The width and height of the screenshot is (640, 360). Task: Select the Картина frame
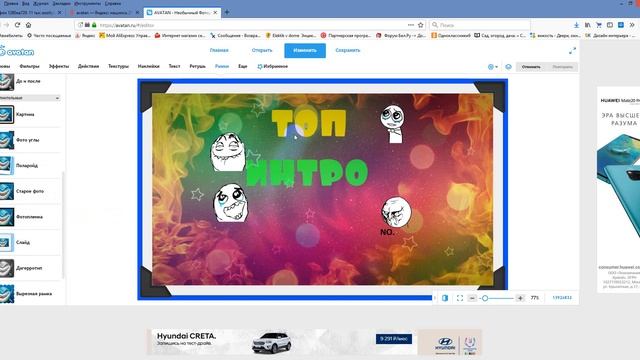tap(7, 114)
